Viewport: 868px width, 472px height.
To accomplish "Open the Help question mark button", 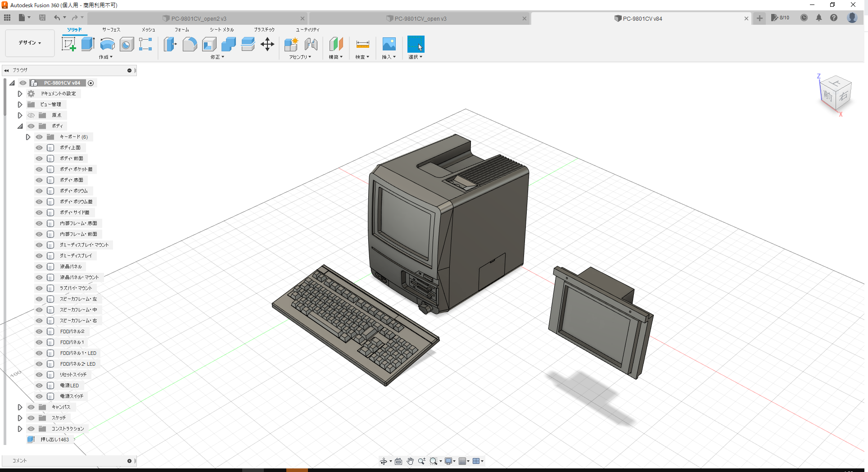I will coord(834,18).
